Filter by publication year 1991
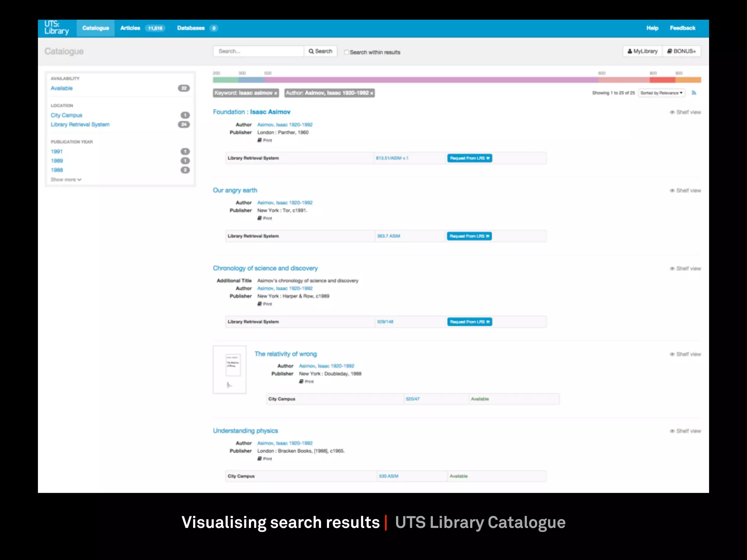This screenshot has height=560, width=747. [57, 152]
